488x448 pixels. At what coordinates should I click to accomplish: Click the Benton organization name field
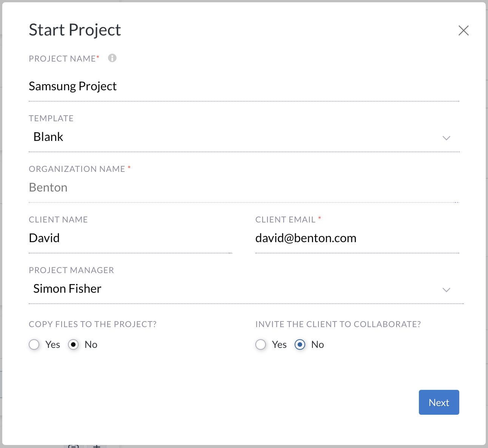coord(242,188)
